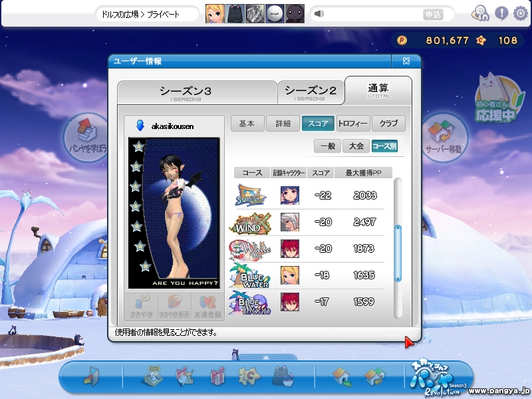Click the cookie star currency icon
This screenshot has height=399, width=532.
click(481, 41)
